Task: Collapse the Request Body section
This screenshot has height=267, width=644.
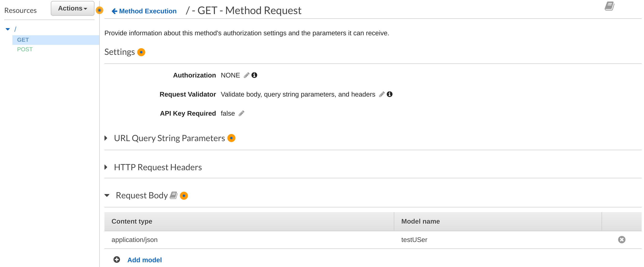Action: (x=107, y=195)
